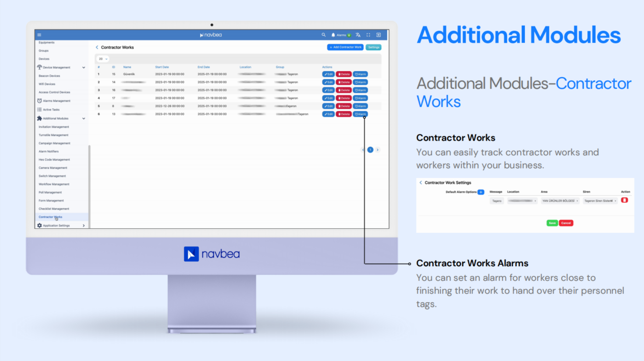This screenshot has height=361, width=644.
Task: Click Delete for the Güvenlik row
Action: 344,74
